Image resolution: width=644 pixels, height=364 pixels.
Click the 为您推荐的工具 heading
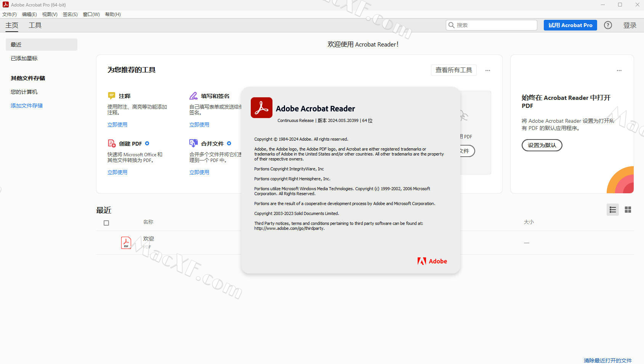131,70
